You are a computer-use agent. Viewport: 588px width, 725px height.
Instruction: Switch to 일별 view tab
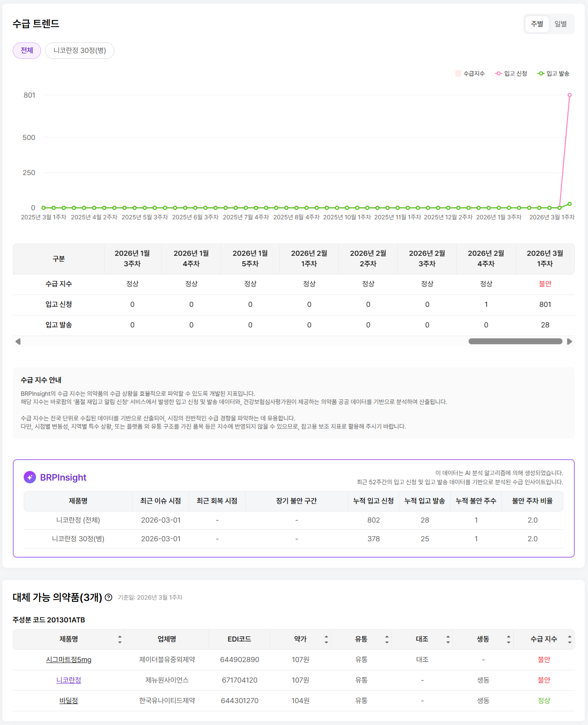pyautogui.click(x=561, y=24)
